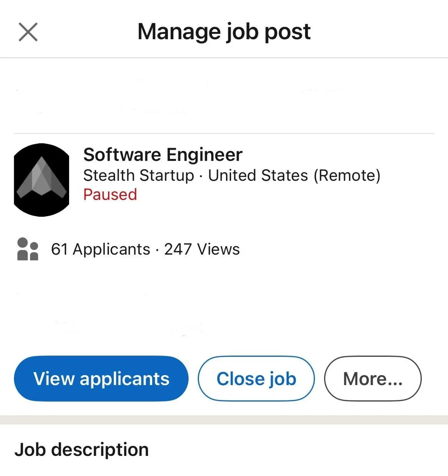Select the Stealth Startup company name

(x=139, y=175)
